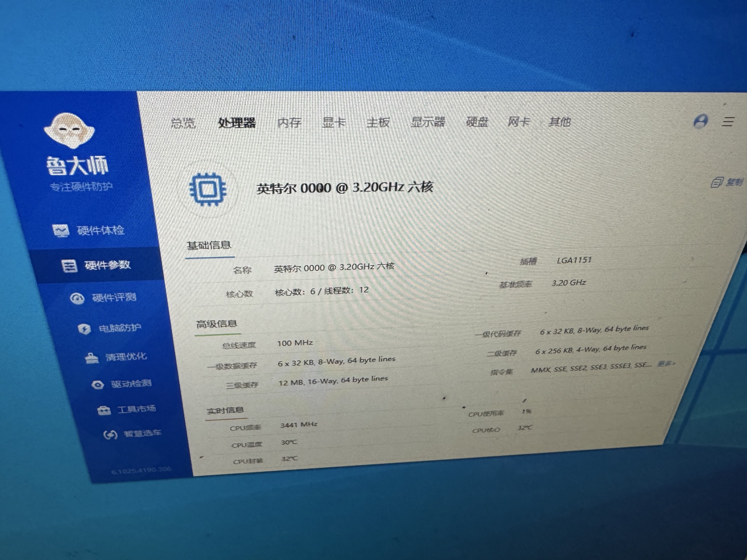Click the socket value LGA1151
Image resolution: width=747 pixels, height=560 pixels.
[574, 260]
